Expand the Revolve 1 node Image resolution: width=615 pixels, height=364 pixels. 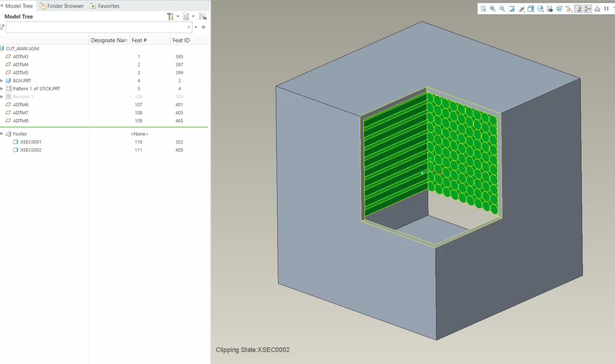pos(2,97)
